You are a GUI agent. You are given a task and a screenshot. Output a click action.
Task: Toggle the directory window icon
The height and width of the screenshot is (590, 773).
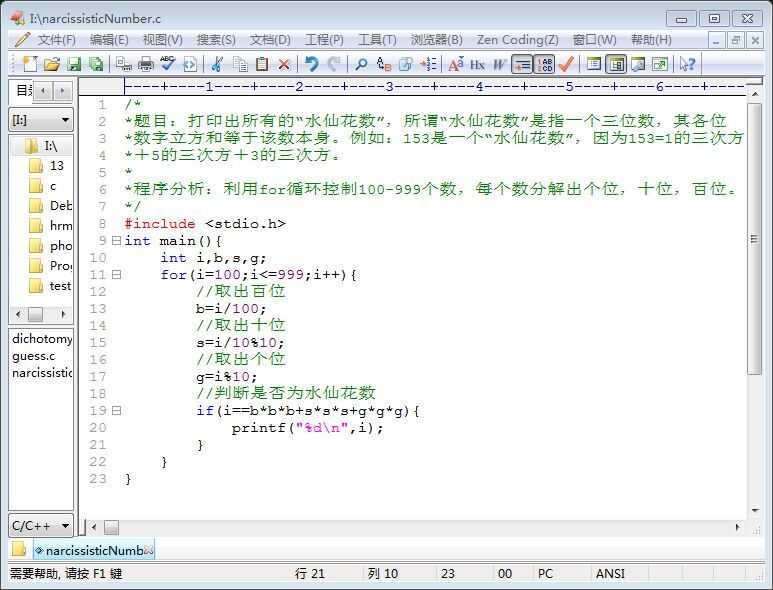[616, 64]
